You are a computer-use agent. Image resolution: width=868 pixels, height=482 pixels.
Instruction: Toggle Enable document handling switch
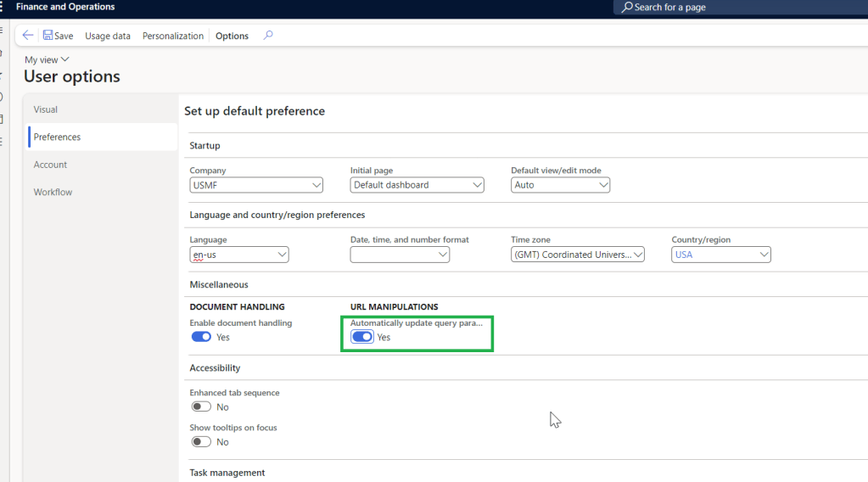coord(201,337)
